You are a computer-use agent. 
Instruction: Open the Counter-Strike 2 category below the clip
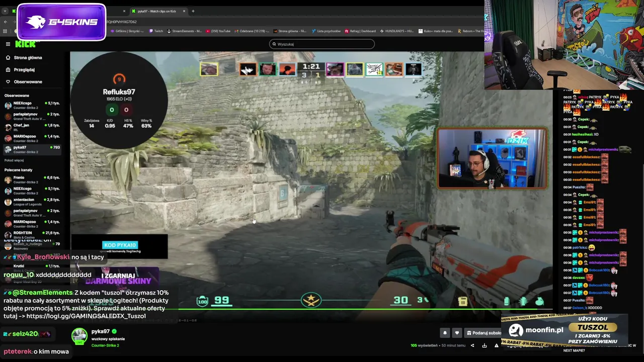105,346
